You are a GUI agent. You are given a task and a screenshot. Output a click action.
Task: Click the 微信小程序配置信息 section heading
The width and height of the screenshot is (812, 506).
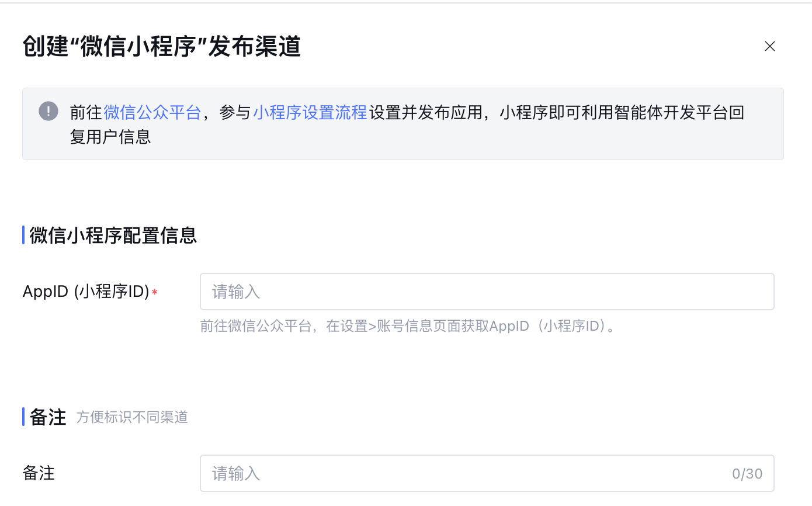pos(113,235)
